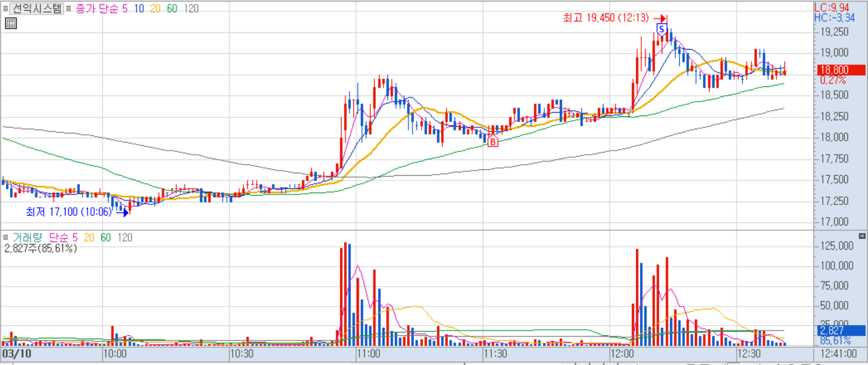Click the 2,827주(85,61%) volume readout
This screenshot has height=365, width=868.
coord(40,249)
